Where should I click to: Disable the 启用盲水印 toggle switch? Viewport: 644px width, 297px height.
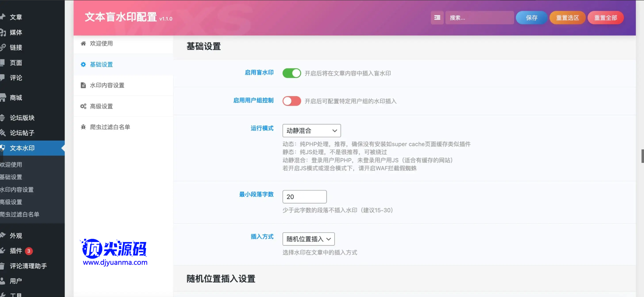click(x=292, y=73)
